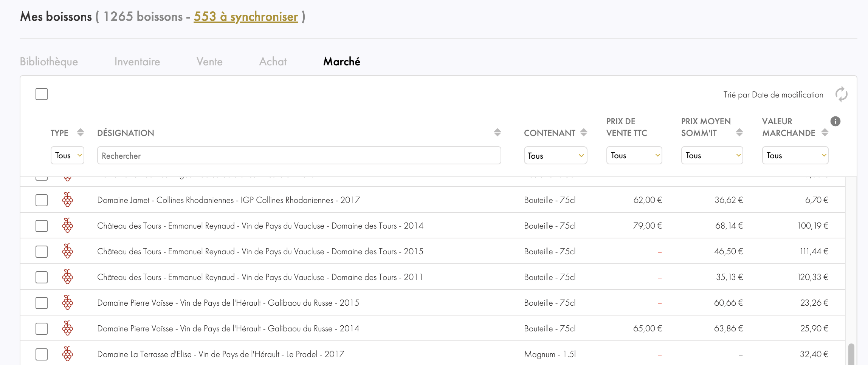Click the 111,44 € market value

(x=814, y=251)
